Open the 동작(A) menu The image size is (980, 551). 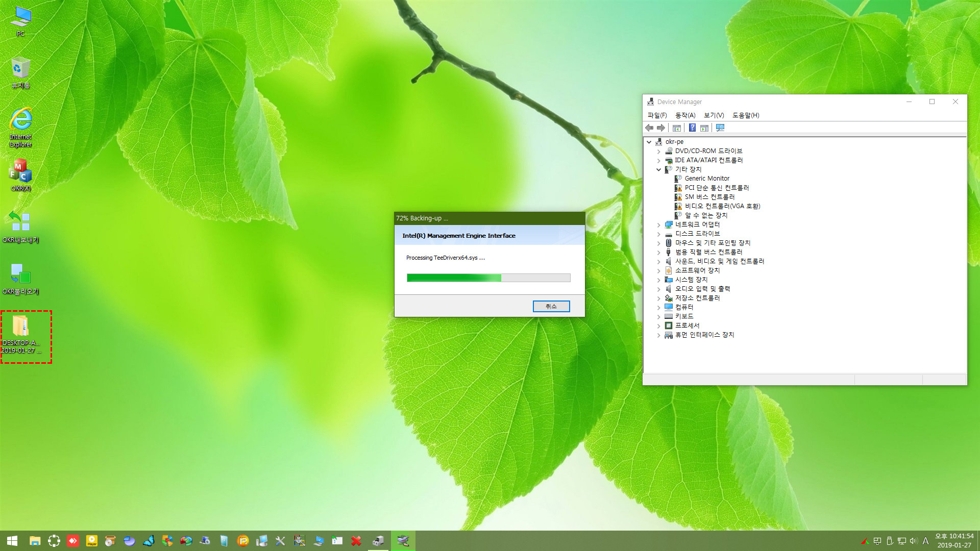pos(685,115)
